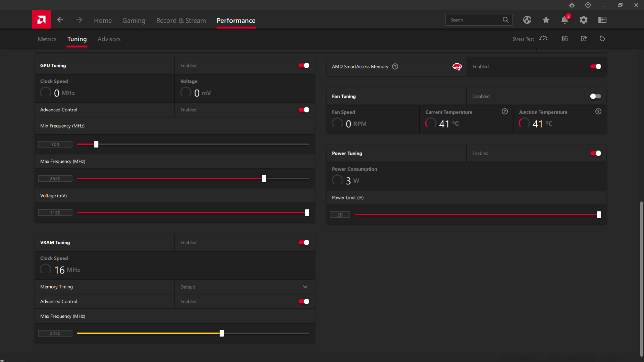Click the AMD logo home icon

tap(42, 20)
